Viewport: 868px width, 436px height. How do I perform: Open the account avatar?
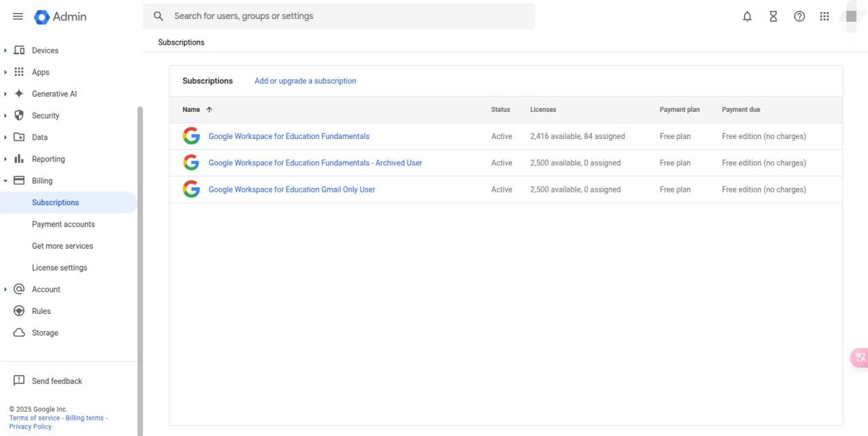point(852,16)
